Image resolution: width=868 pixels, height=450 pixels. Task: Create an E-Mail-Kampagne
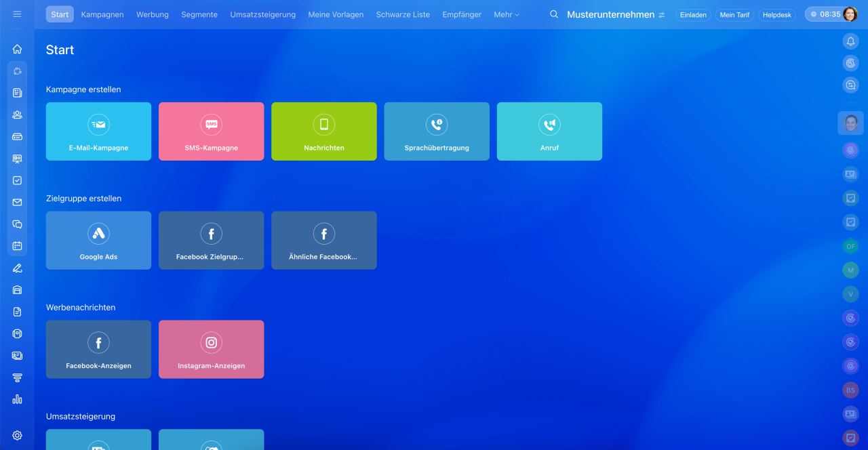click(x=98, y=131)
